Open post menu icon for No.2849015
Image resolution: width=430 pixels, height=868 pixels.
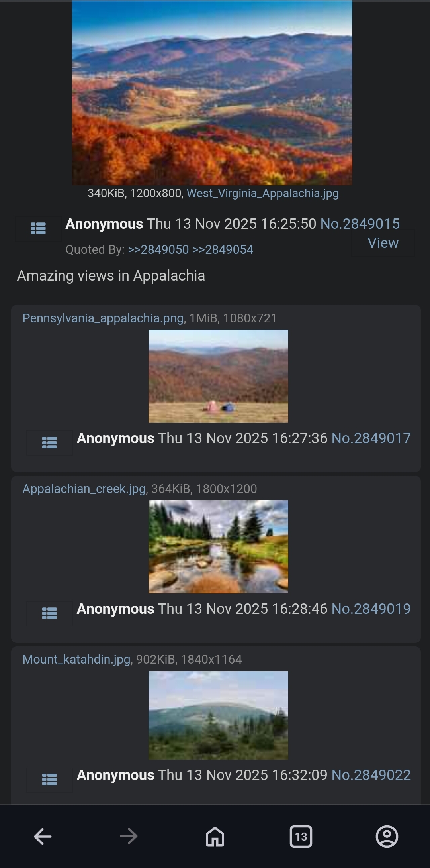click(x=38, y=228)
